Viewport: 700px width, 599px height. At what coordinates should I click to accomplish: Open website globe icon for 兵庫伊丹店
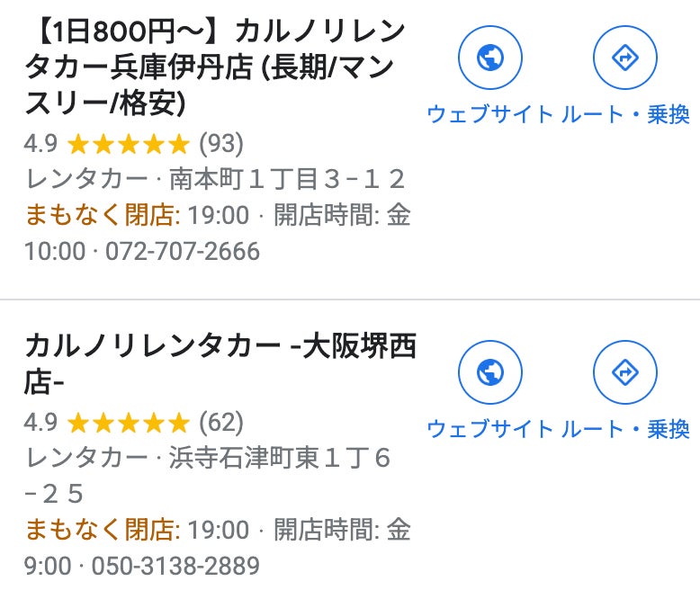[x=490, y=58]
